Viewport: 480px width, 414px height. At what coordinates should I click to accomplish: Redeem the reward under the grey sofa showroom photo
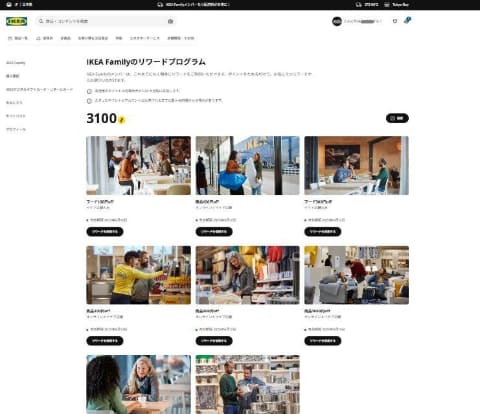(x=323, y=341)
